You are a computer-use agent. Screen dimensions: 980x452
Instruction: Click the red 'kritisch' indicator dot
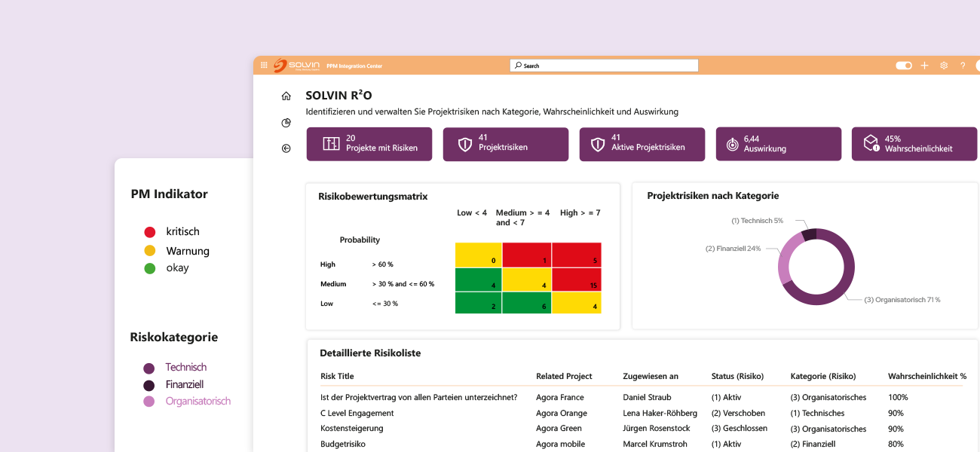[x=150, y=232]
